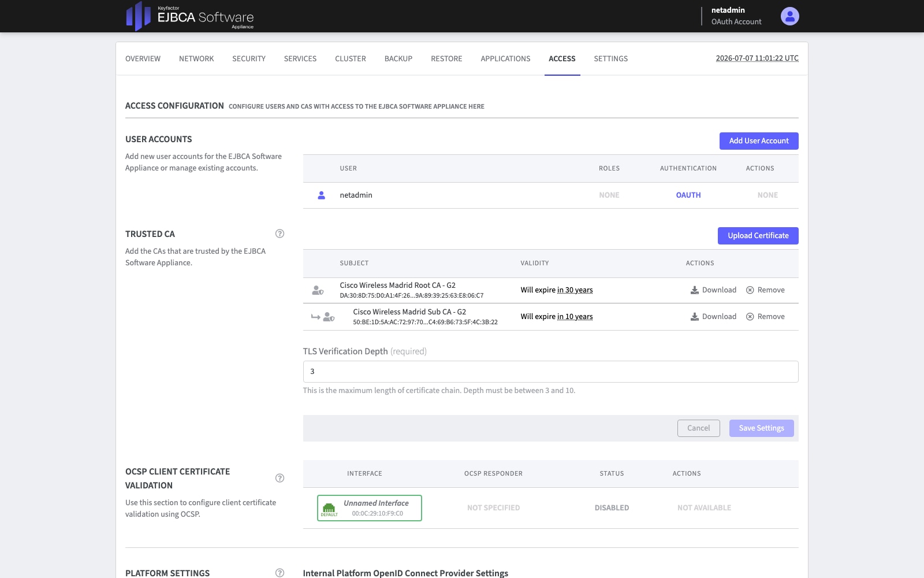This screenshot has height=578, width=924.
Task: Remove the Madrid Root CA
Action: click(765, 290)
